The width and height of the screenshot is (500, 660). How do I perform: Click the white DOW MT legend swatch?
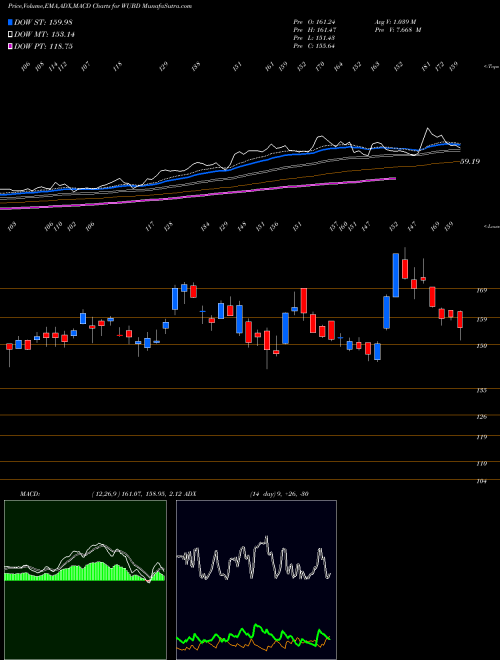(x=10, y=34)
